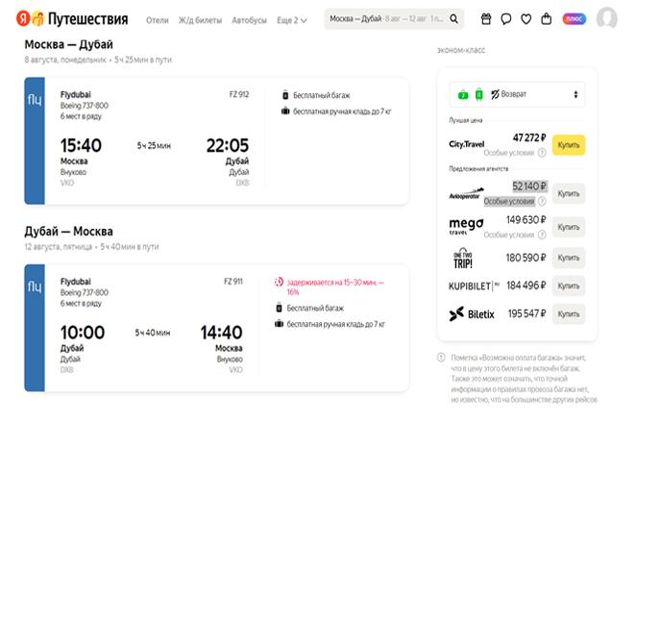Screen dimensions: 660x644
Task: Click the flight number FZ 911
Action: 233,282
